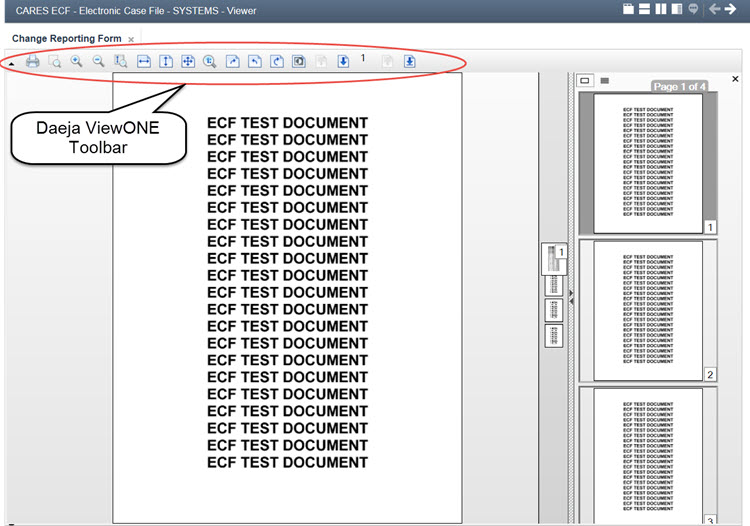Open page 2 thumbnail in the panel
The height and width of the screenshot is (526, 750).
coord(647,310)
